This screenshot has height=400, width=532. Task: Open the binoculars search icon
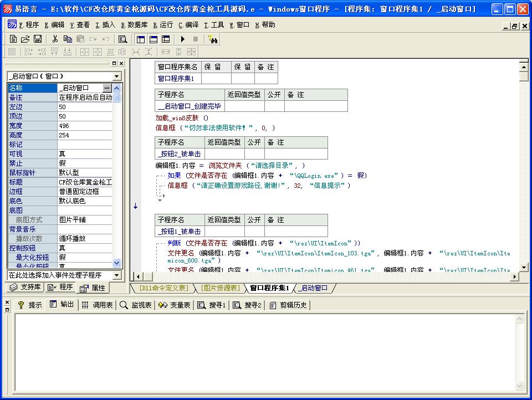[x=213, y=39]
